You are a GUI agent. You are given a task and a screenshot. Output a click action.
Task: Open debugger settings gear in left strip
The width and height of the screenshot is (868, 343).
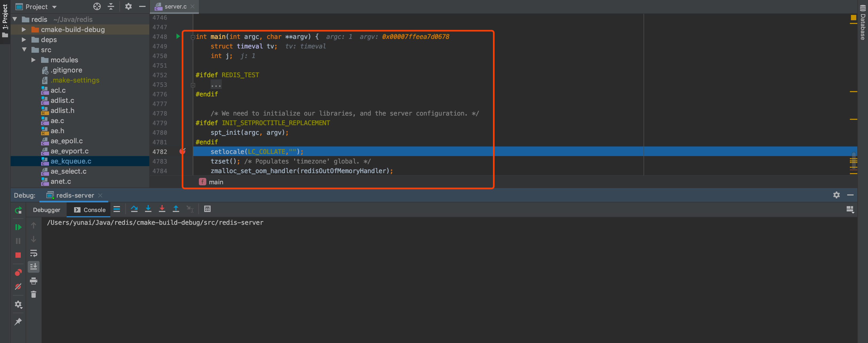[18, 305]
